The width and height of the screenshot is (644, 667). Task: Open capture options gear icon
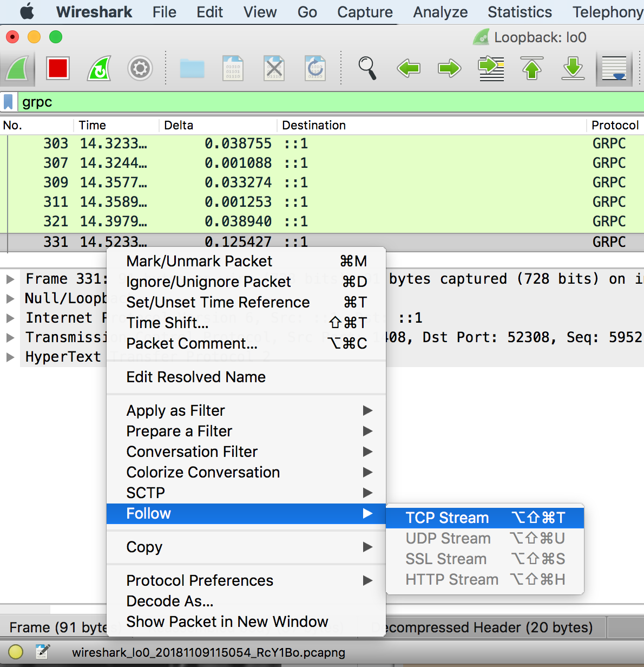140,69
